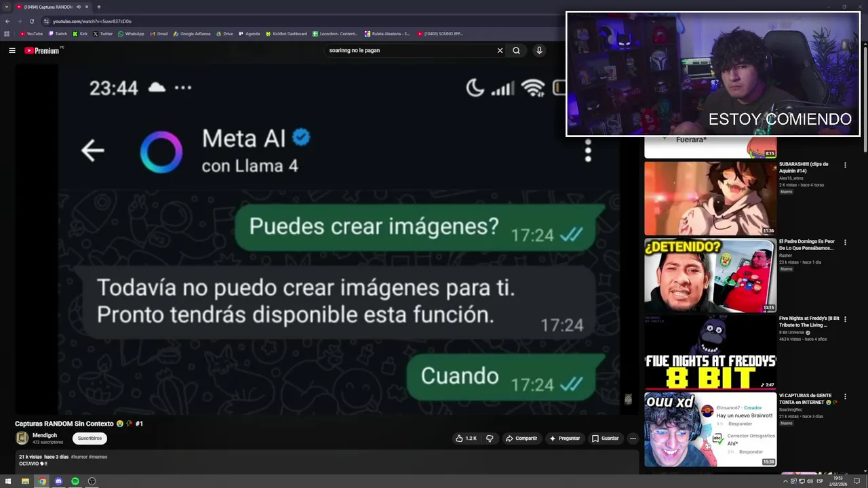This screenshot has height=488, width=868.
Task: Select the Capturas RANDOM tab
Action: [52, 7]
